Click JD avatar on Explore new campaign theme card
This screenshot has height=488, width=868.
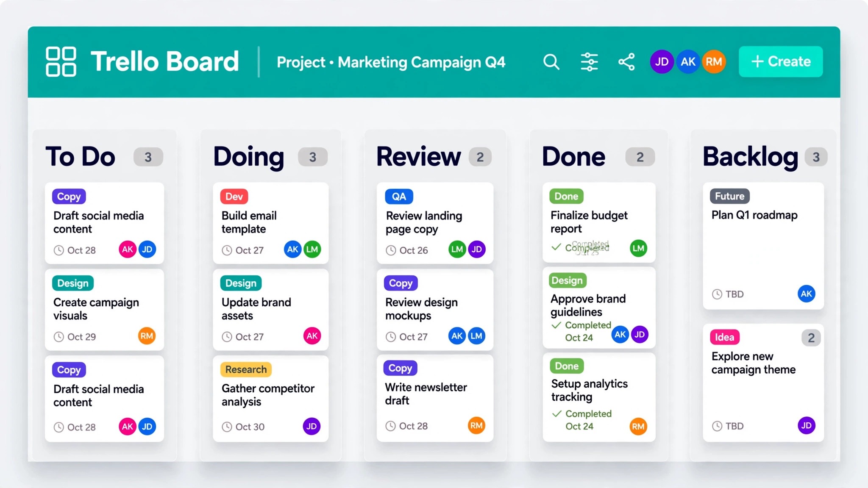coord(806,425)
